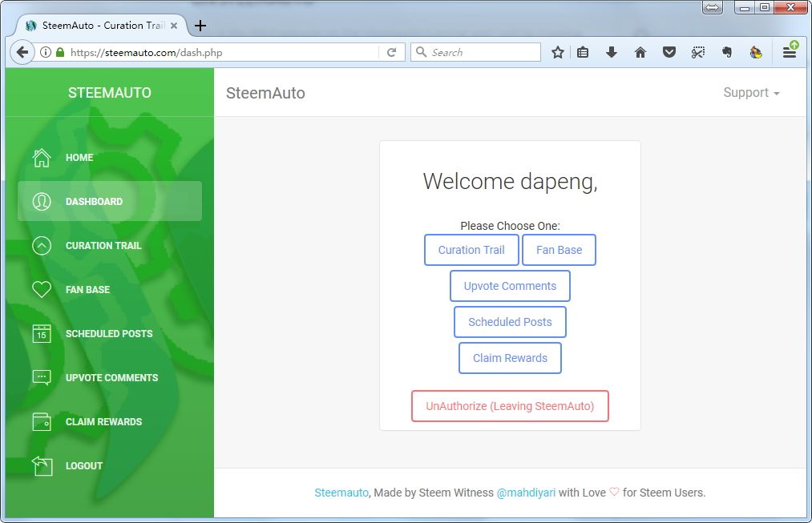Image resolution: width=812 pixels, height=523 pixels.
Task: Click the Upvote Comments speech bubble icon
Action: [x=42, y=377]
